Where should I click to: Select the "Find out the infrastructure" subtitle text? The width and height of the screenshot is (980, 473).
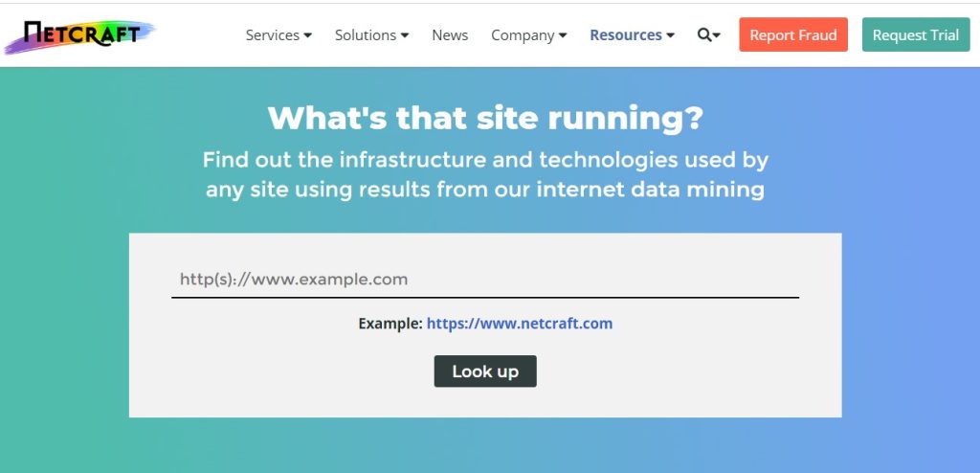coord(485,174)
